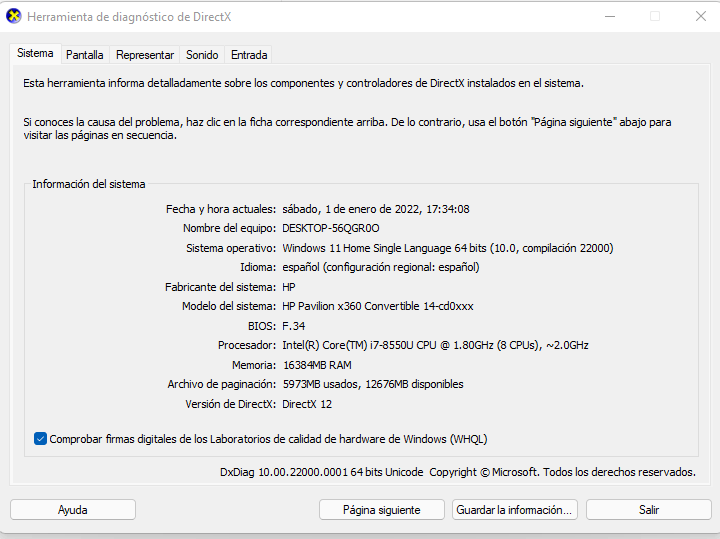The height and width of the screenshot is (539, 720).
Task: Click the current date and time value
Action: 376,209
